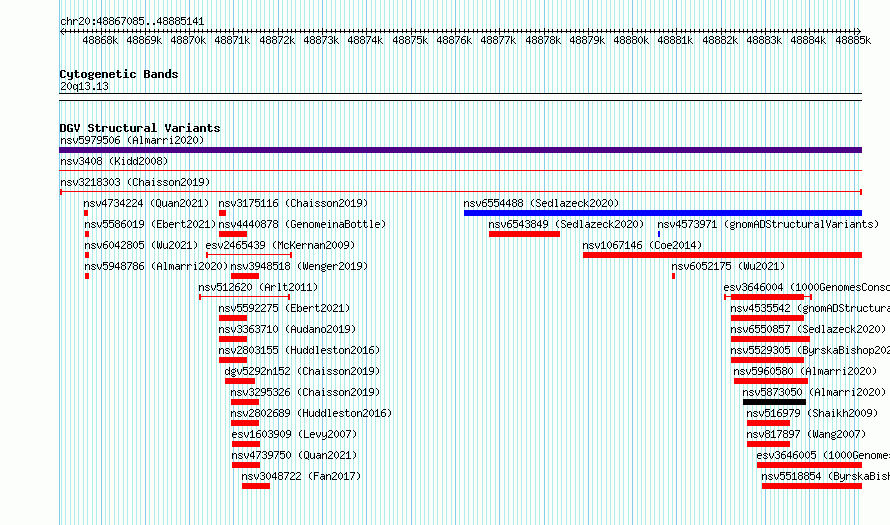This screenshot has height=525, width=890.
Task: Open nsv4440878 (GenomeinaBottle) label
Action: coord(302,224)
